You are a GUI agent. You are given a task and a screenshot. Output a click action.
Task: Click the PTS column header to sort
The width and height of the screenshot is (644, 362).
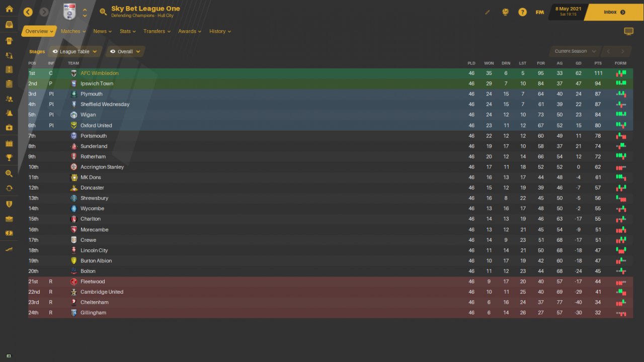tap(598, 63)
